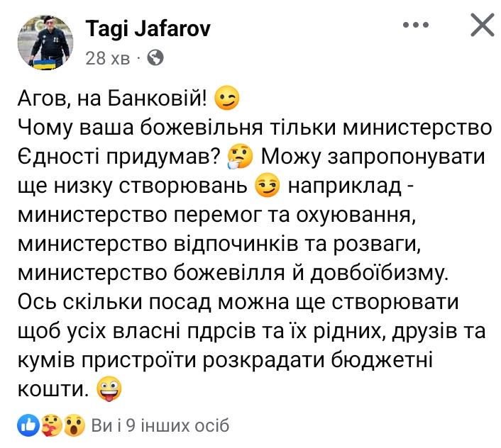Click the thinking-face emoji after 'придумав?'
501x448 pixels.
(240, 157)
